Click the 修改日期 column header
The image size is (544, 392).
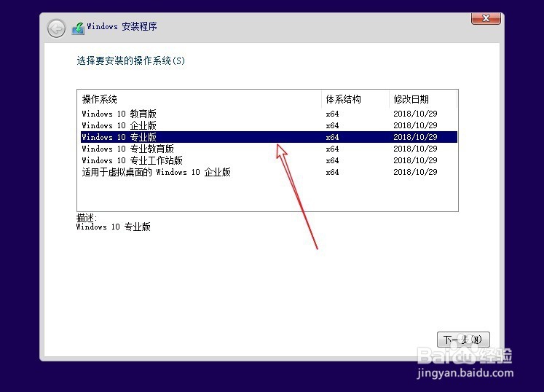click(x=423, y=99)
